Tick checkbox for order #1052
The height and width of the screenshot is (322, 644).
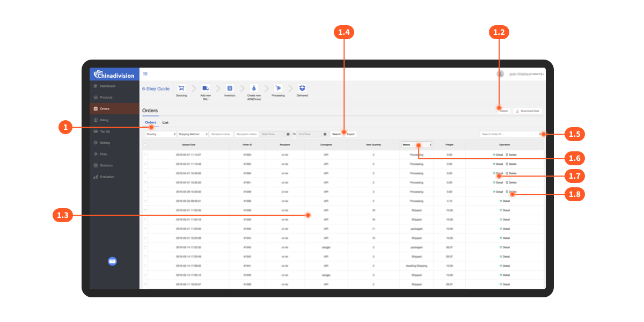click(x=145, y=164)
